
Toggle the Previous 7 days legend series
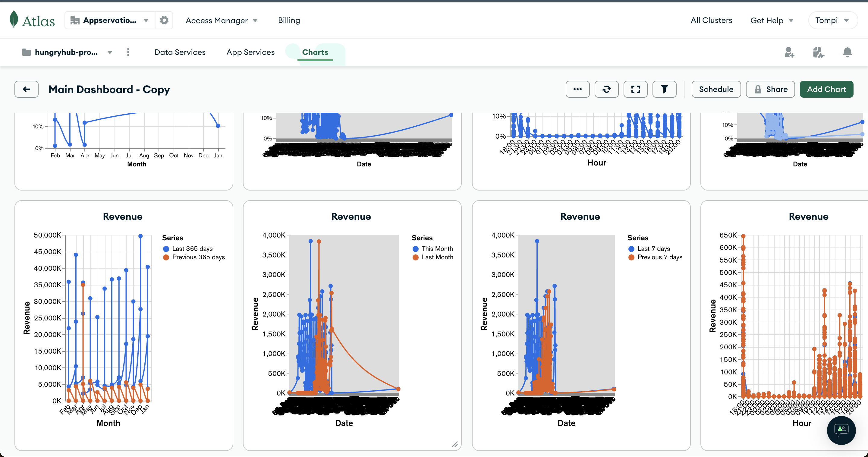(659, 257)
